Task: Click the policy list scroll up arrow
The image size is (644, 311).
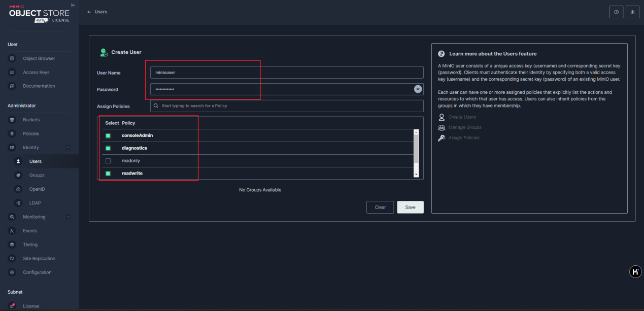Action: tap(417, 132)
